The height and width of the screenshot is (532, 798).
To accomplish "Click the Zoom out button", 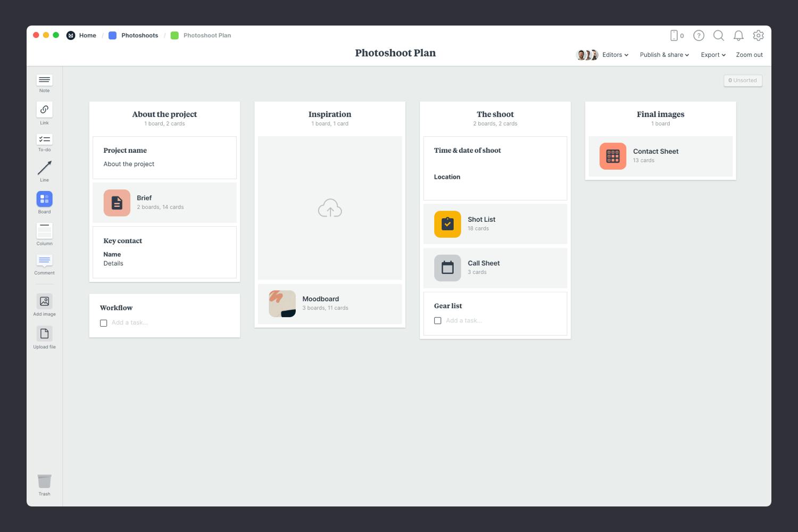I will 749,55.
